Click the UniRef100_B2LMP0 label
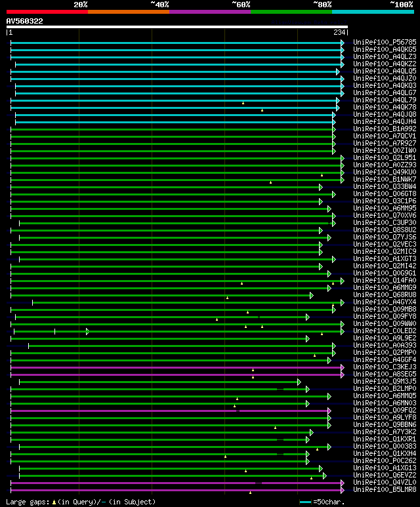The image size is (420, 507). (x=385, y=389)
